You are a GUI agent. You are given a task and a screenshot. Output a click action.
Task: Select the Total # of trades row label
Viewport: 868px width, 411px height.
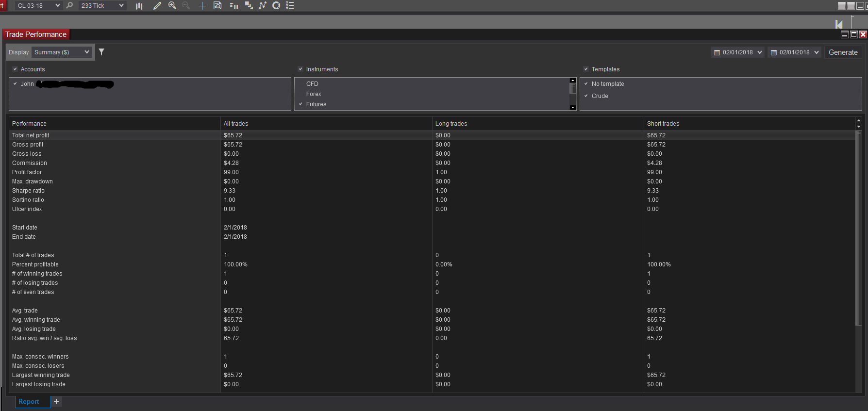[33, 255]
